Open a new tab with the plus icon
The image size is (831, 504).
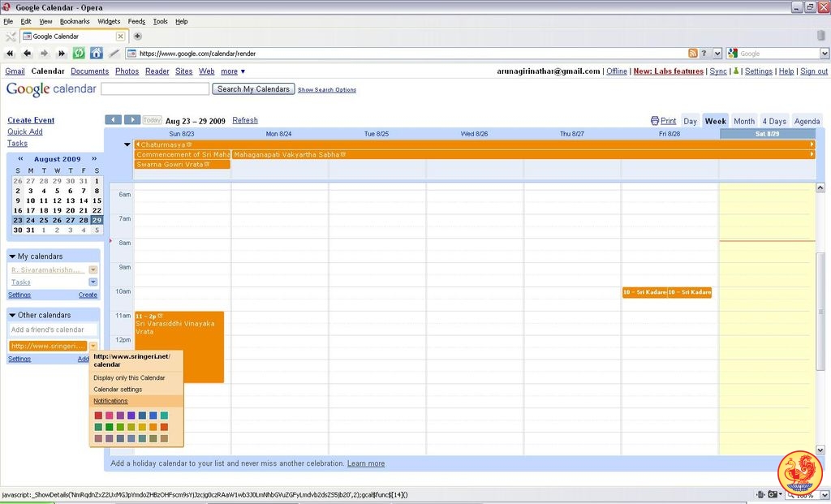coord(137,36)
